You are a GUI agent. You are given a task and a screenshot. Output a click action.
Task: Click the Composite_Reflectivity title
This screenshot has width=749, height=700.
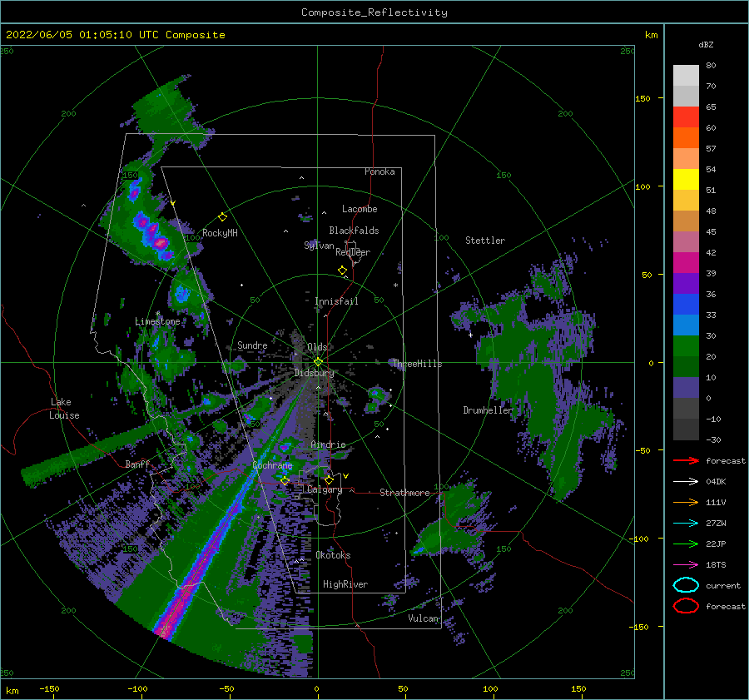(x=374, y=12)
